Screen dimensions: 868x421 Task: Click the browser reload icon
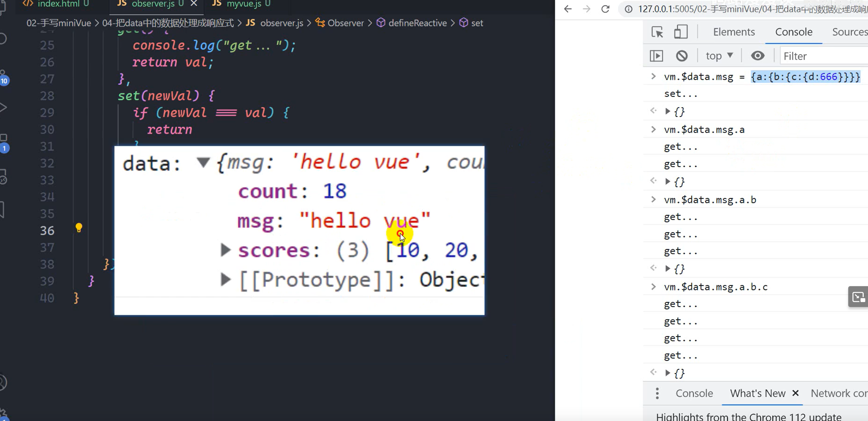tap(605, 9)
